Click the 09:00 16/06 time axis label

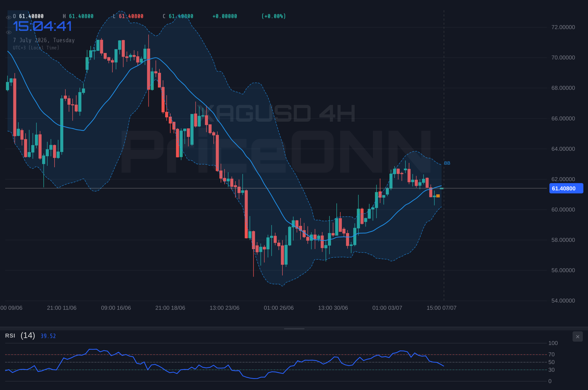tap(116, 308)
